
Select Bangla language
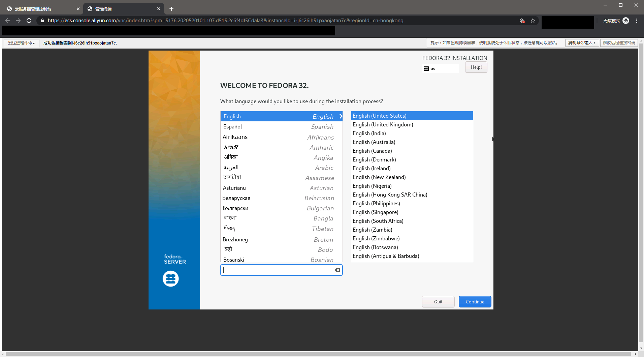click(x=282, y=218)
